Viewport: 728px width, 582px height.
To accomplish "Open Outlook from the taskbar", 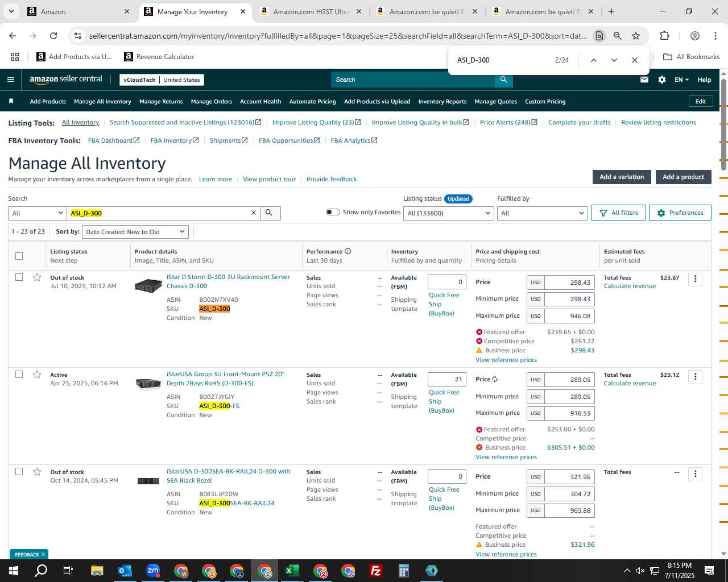I will coord(125,571).
